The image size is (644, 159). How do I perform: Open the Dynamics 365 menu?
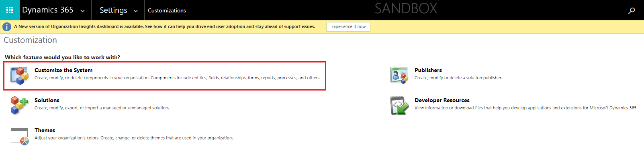point(48,10)
